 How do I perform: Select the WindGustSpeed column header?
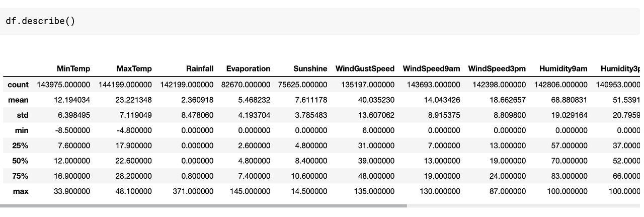pos(365,68)
